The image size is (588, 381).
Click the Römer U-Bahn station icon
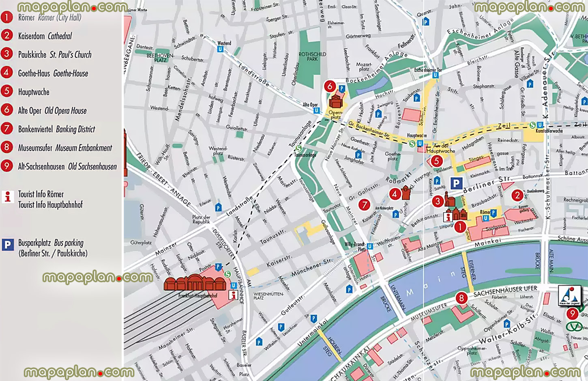tap(485, 218)
